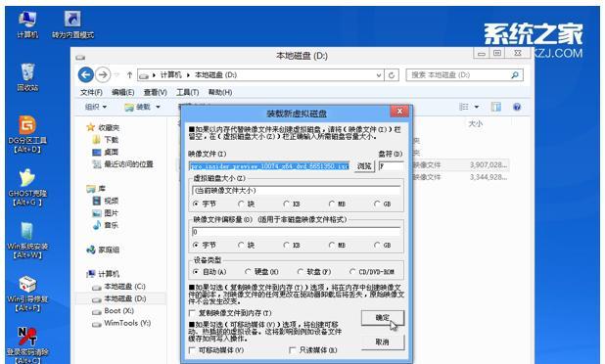The image size is (605, 364).
Task: Open the drop-down arrow beside the view options icon
Action: 477,107
